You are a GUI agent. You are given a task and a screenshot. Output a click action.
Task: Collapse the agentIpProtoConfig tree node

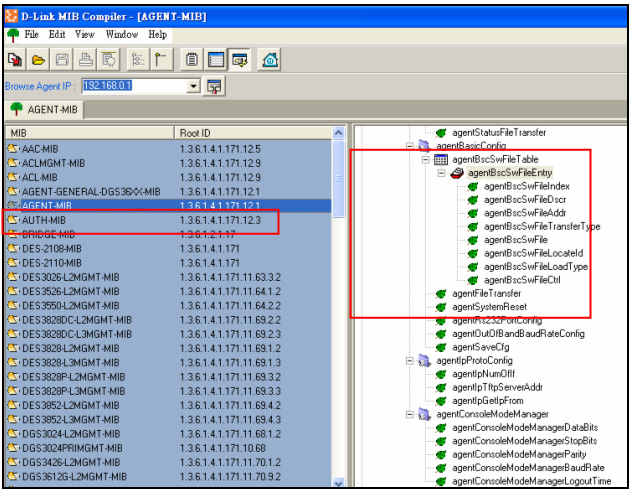(x=409, y=360)
